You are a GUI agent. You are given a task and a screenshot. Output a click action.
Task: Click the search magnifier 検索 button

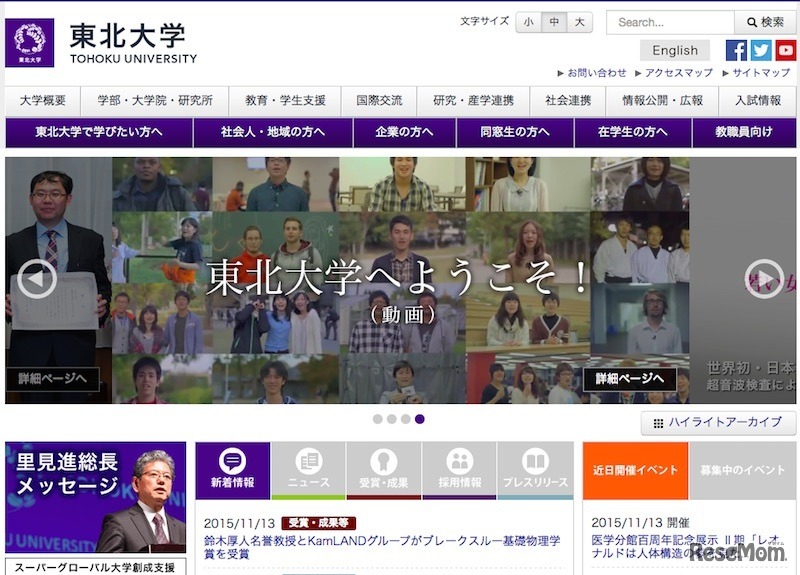tap(765, 22)
